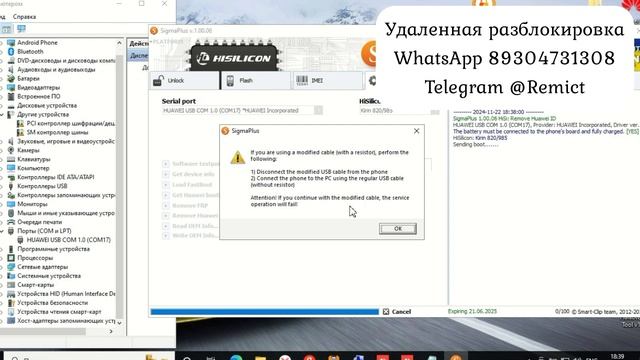Click the Действие header in right pane

pyautogui.click(x=139, y=43)
